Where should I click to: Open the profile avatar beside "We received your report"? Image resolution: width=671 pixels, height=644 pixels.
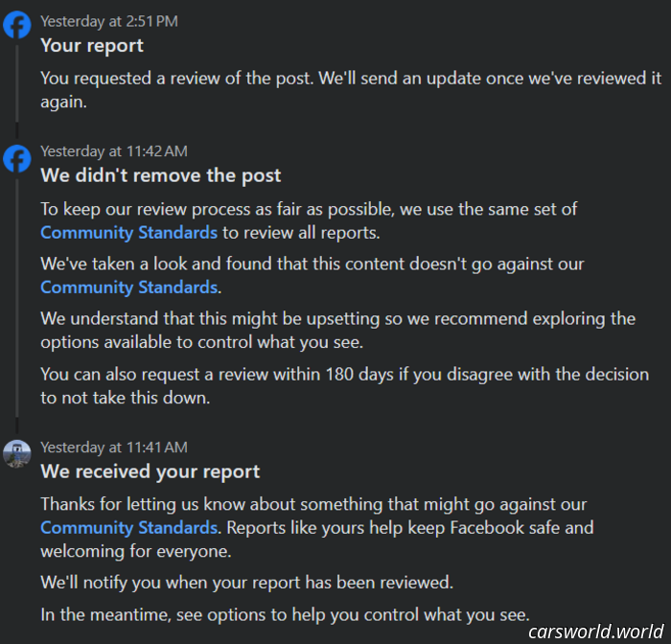coord(17,453)
